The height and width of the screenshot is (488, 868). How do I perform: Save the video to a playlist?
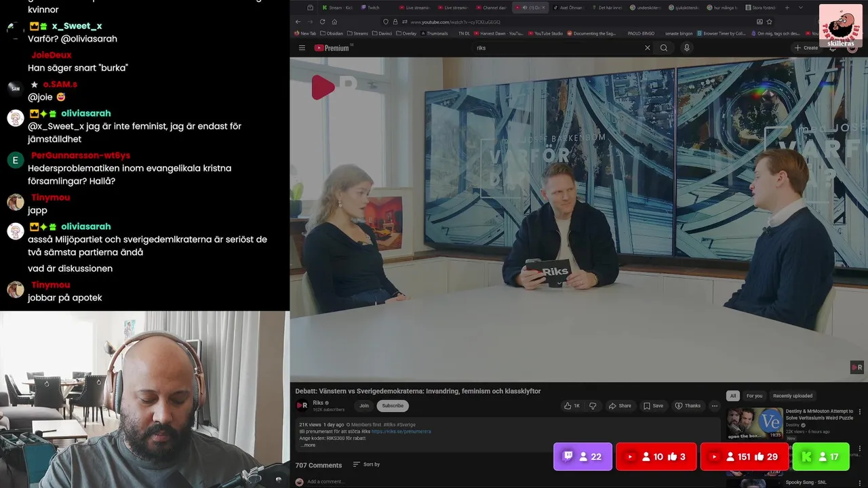[x=653, y=406]
